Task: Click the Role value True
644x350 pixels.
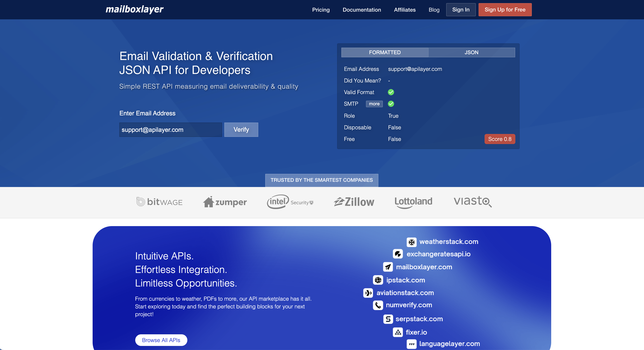Action: [393, 116]
